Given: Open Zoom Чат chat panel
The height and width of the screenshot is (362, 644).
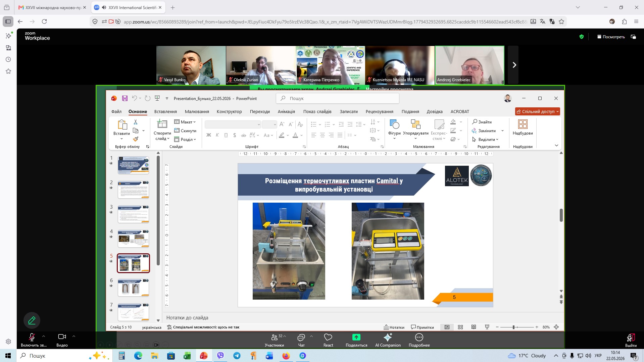Looking at the screenshot, I should [301, 340].
